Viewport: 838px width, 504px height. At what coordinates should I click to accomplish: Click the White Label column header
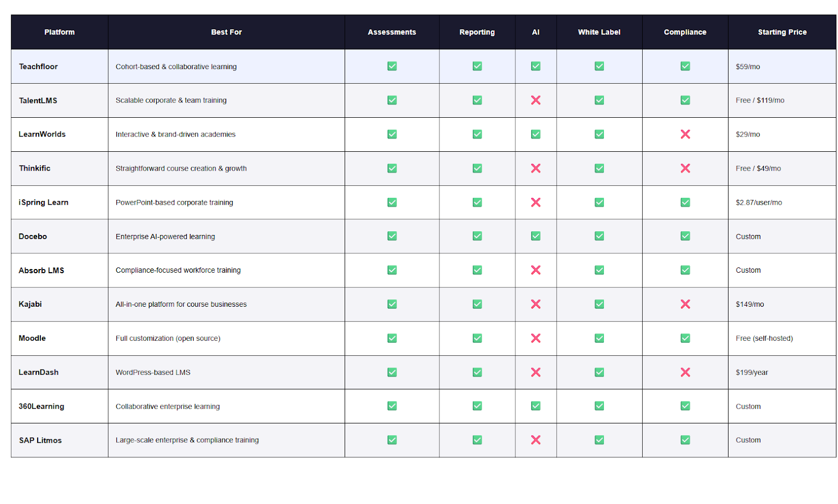pyautogui.click(x=599, y=32)
